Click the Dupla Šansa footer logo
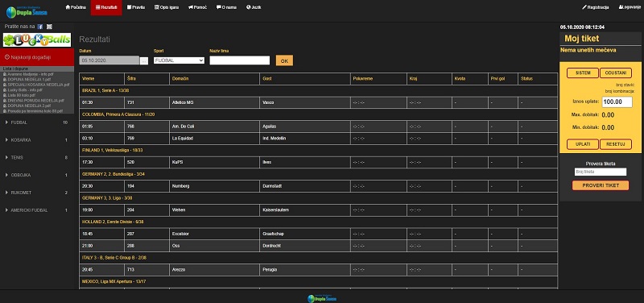644x303 pixels. tap(322, 298)
